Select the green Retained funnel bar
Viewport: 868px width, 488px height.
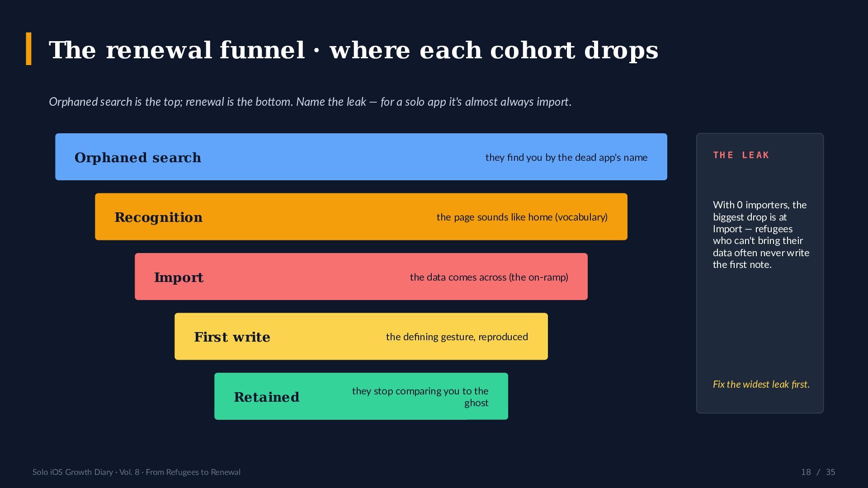361,396
